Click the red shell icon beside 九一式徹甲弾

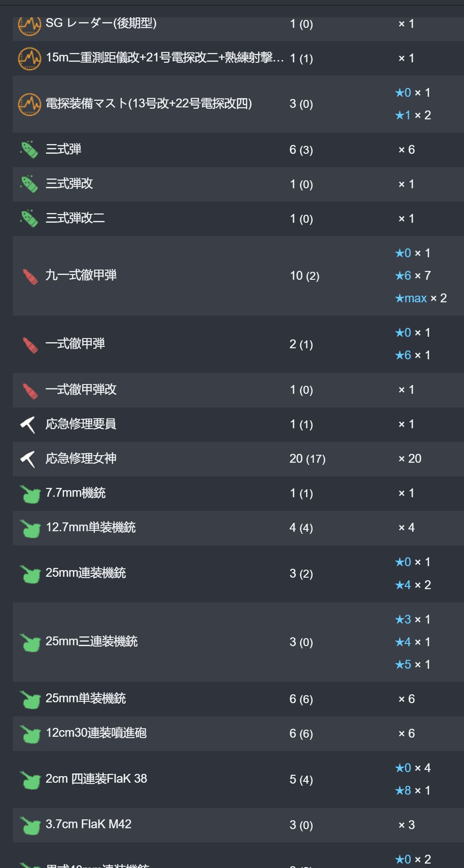point(30,276)
